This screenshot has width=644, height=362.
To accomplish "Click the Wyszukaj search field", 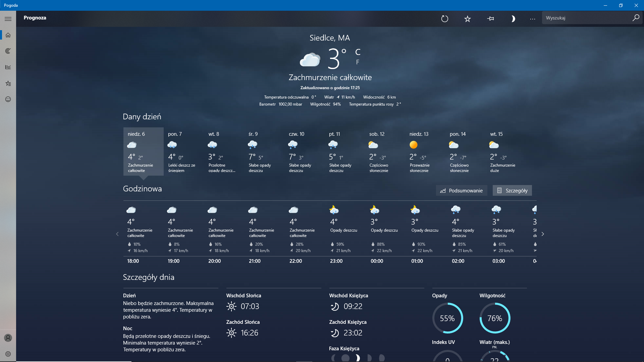I will tap(587, 18).
